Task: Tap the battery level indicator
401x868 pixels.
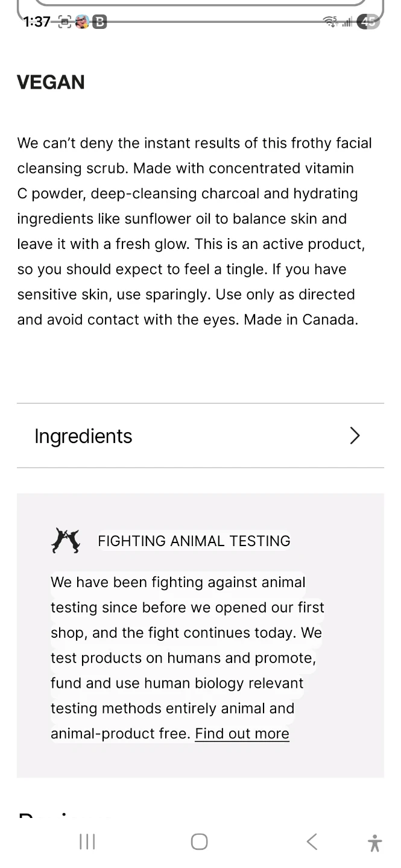Action: click(x=368, y=22)
